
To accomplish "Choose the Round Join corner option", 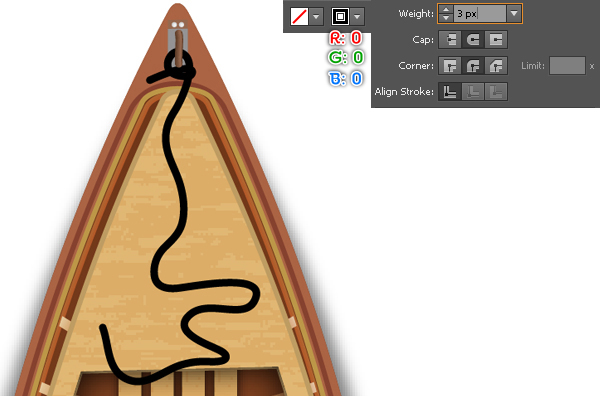I will tap(473, 66).
